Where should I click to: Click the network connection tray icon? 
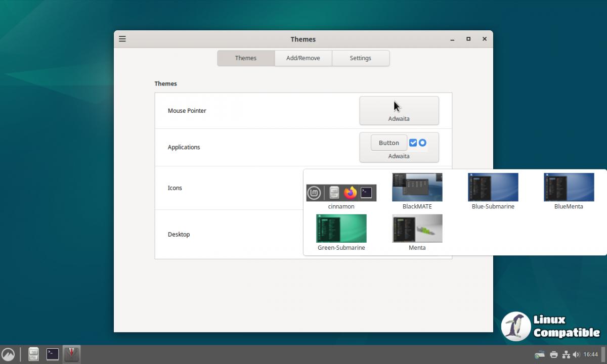[566, 354]
